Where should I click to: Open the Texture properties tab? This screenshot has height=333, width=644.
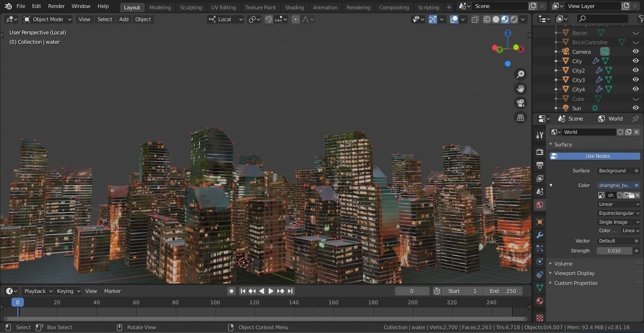540,317
